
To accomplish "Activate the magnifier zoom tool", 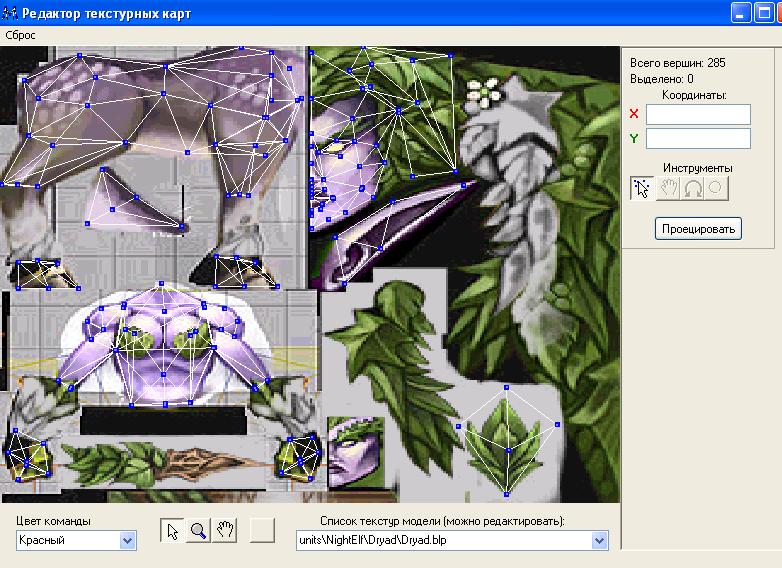I will tap(198, 530).
